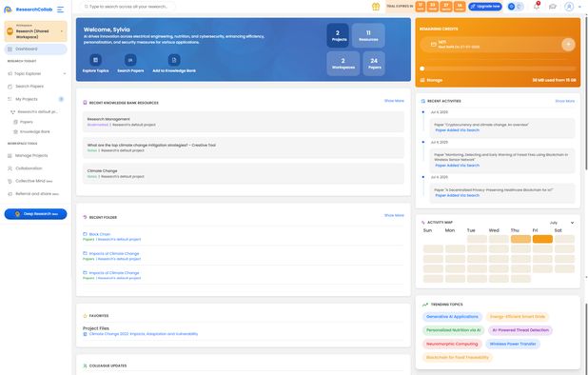Click the Favorites star icon
The width and height of the screenshot is (588, 375).
(85, 316)
